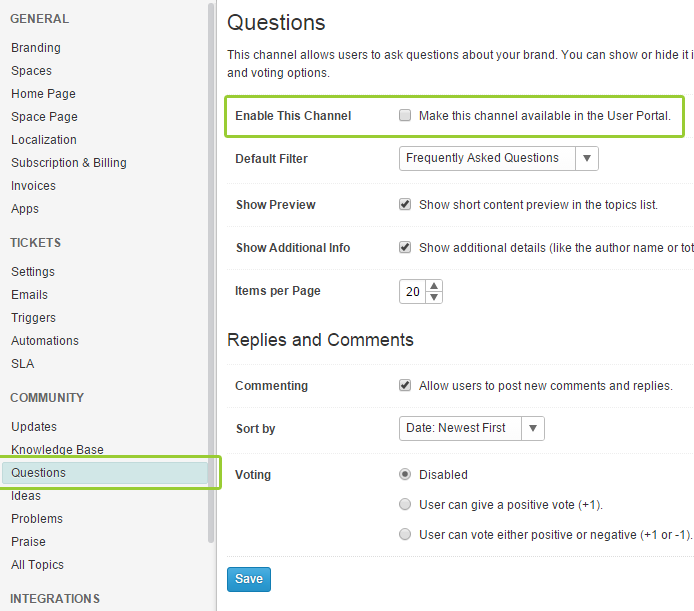Click the Items per Page number field
Viewport: 694px width, 611px height.
(x=412, y=292)
